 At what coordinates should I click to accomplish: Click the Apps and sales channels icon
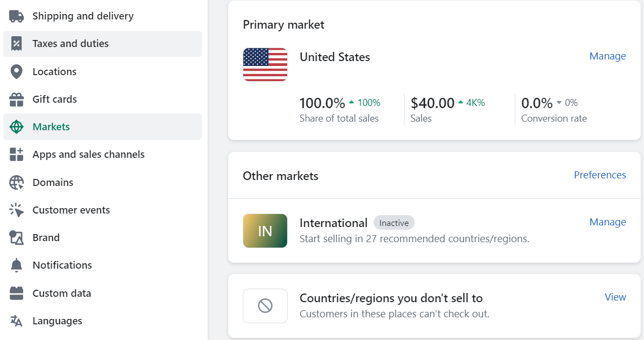[x=17, y=155]
